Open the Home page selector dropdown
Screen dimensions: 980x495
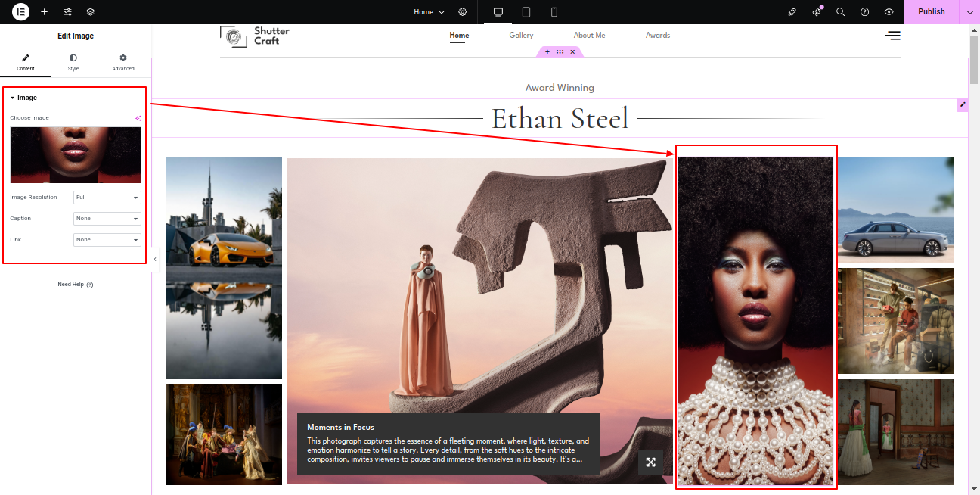click(429, 12)
